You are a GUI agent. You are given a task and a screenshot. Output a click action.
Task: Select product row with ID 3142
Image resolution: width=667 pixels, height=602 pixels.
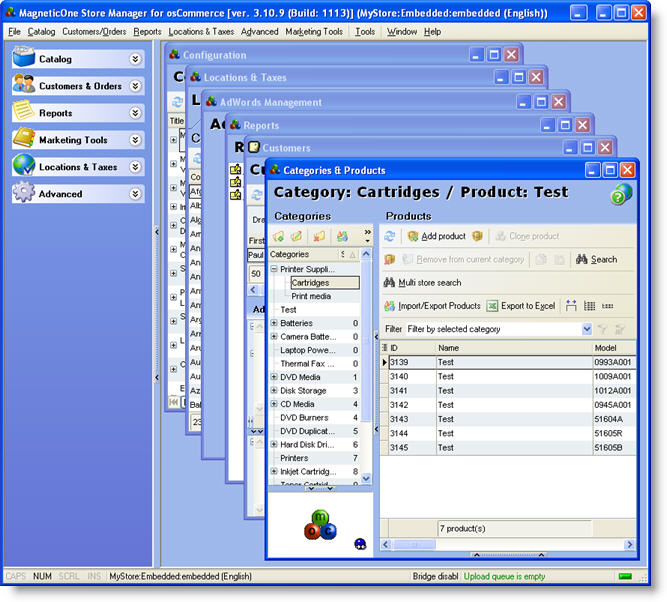[512, 405]
